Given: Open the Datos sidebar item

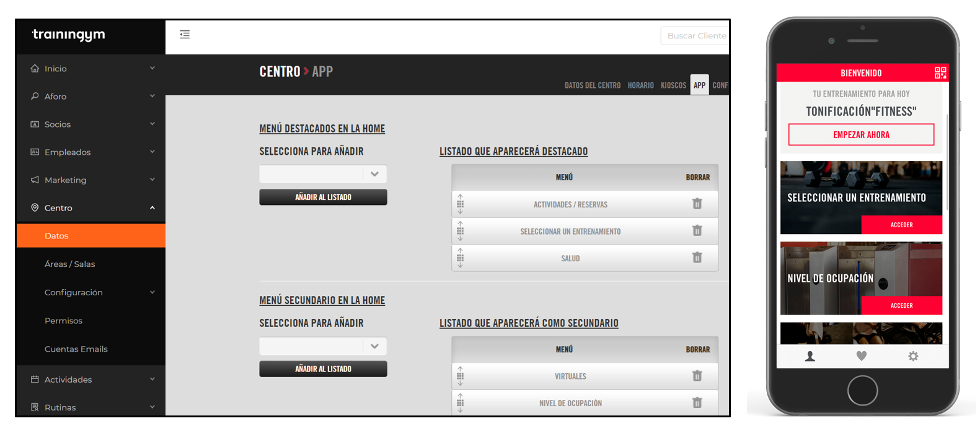Looking at the screenshot, I should click(91, 236).
